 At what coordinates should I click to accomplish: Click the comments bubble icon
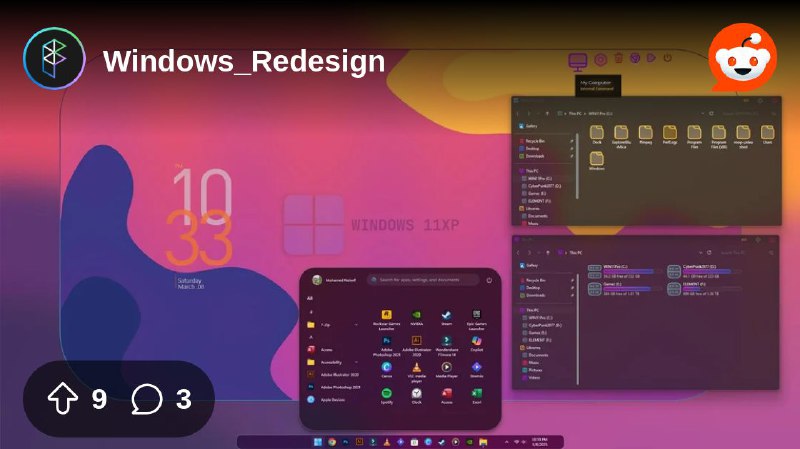tap(147, 398)
